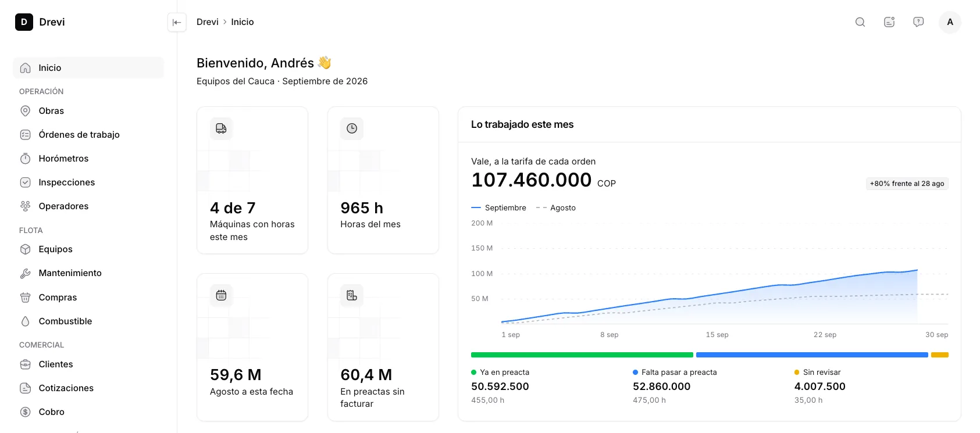The width and height of the screenshot is (980, 433).
Task: Open search with the magnifier icon
Action: [860, 22]
